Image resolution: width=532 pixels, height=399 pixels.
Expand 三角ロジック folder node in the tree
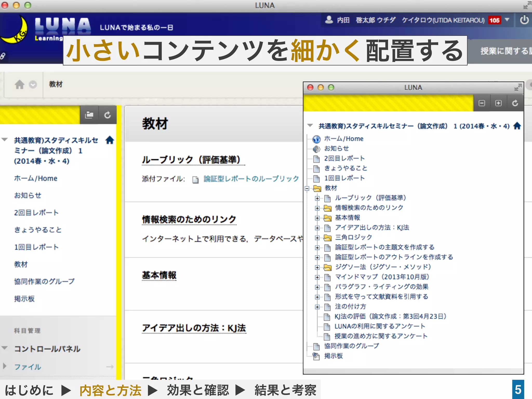click(x=317, y=238)
